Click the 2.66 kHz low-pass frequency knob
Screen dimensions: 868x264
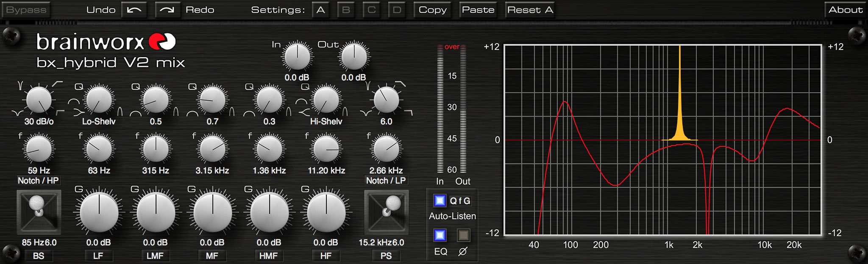point(386,149)
